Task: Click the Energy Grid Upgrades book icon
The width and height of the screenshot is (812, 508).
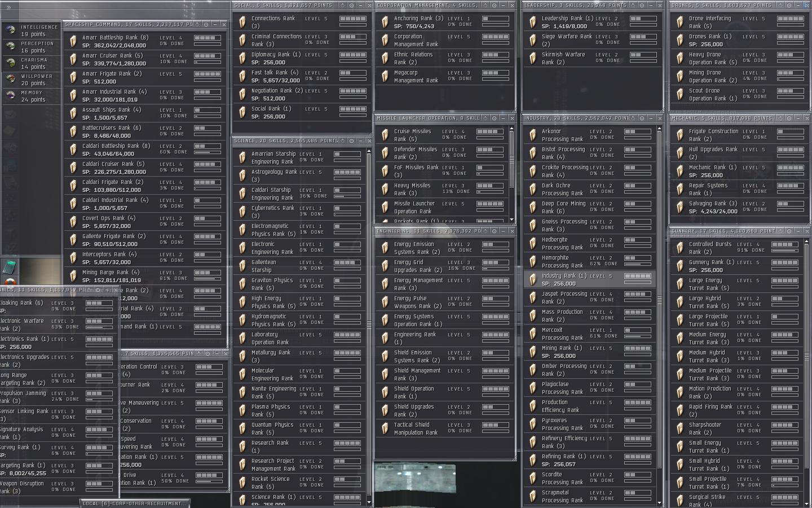Action: [385, 266]
